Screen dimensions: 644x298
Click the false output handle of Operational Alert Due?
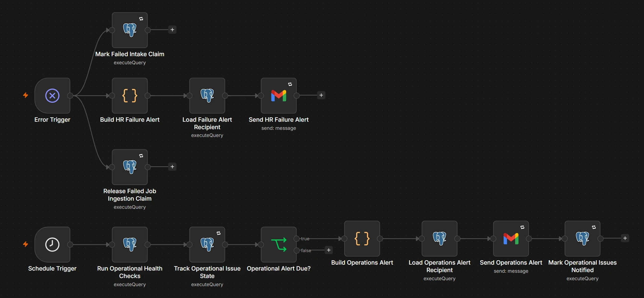(x=297, y=251)
